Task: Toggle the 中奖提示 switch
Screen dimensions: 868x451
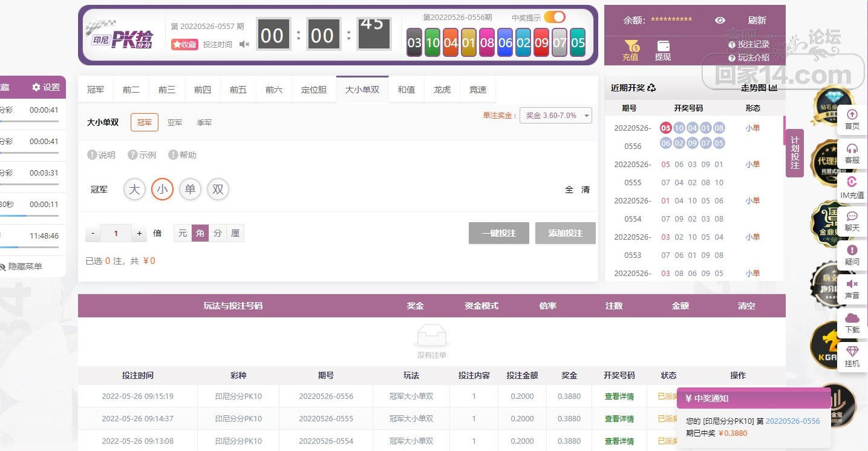Action: coord(554,17)
